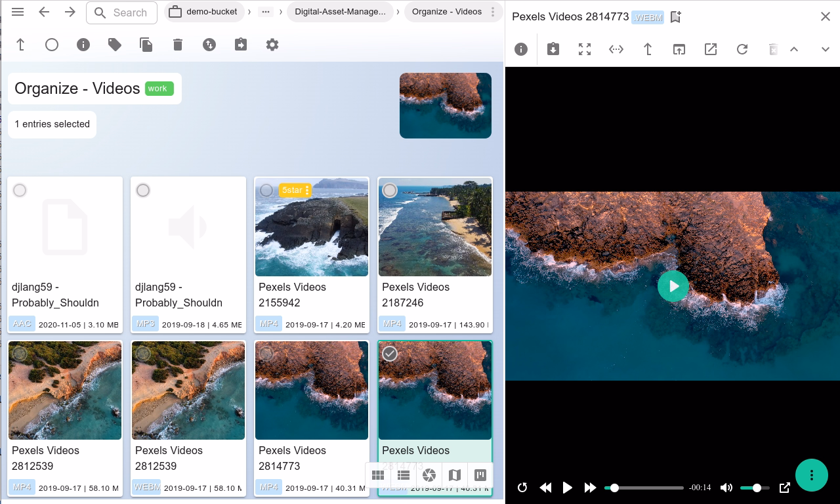The image size is (840, 504).
Task: Collapse the preview panel with the down chevron
Action: pos(826,49)
